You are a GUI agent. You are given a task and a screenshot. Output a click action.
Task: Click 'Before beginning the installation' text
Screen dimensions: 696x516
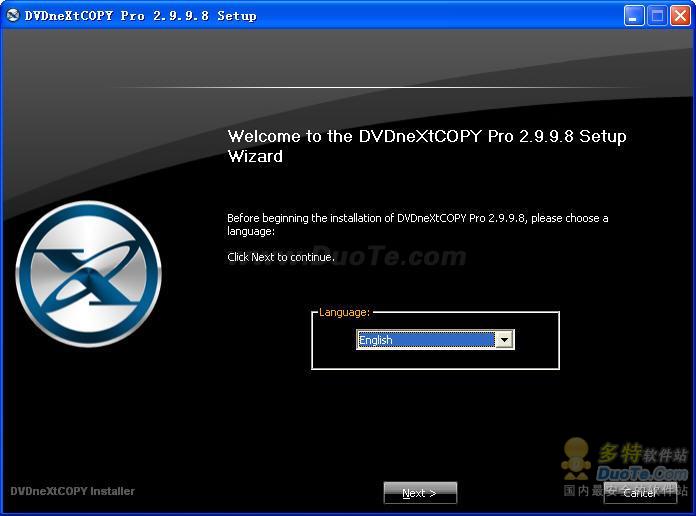[418, 224]
